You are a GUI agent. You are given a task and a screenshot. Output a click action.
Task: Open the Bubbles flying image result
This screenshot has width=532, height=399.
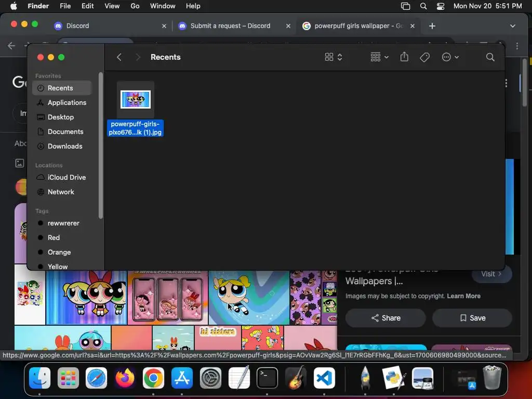pyautogui.click(x=249, y=298)
